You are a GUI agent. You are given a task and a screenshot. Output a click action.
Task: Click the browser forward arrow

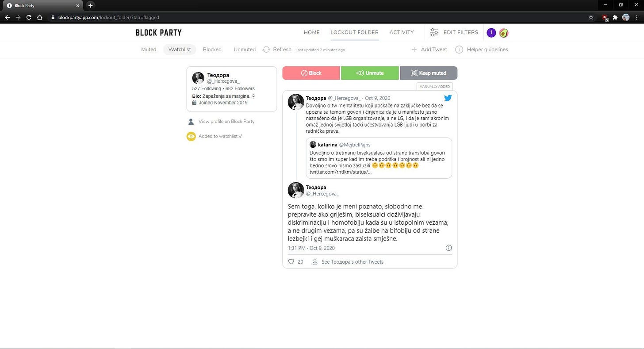[x=18, y=17]
